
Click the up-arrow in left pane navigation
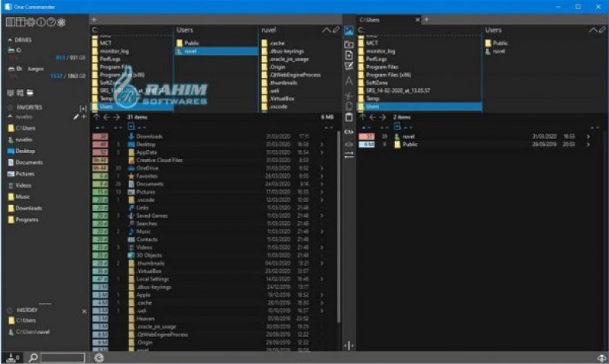(x=97, y=117)
